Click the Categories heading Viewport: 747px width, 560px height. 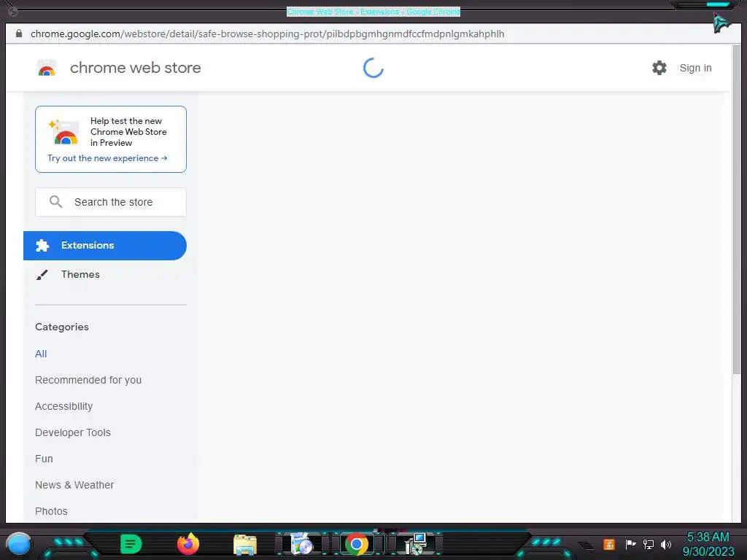[62, 327]
